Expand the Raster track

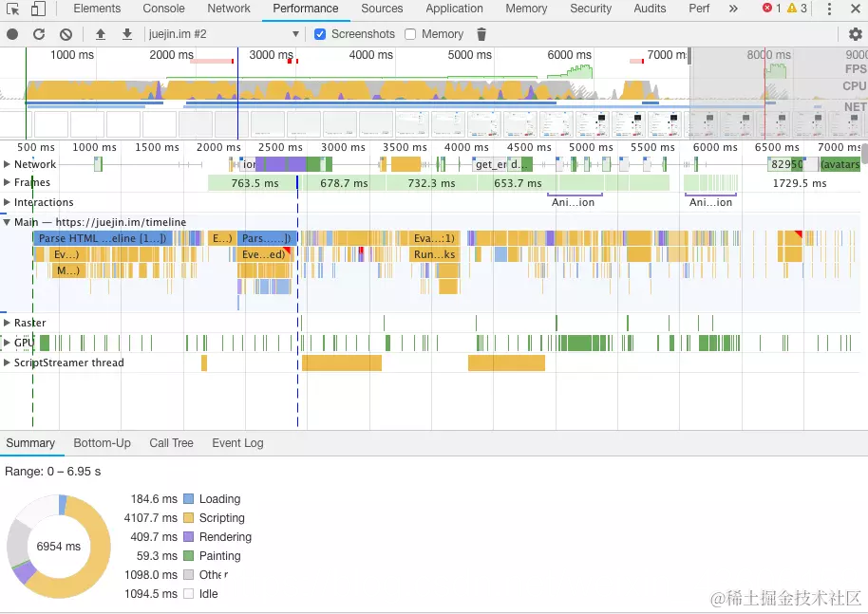(x=7, y=323)
